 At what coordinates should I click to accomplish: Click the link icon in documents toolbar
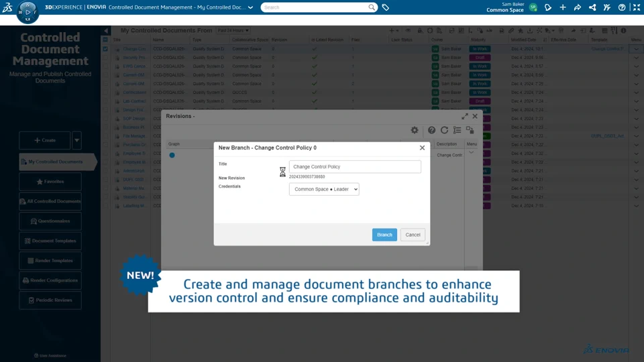[511, 31]
